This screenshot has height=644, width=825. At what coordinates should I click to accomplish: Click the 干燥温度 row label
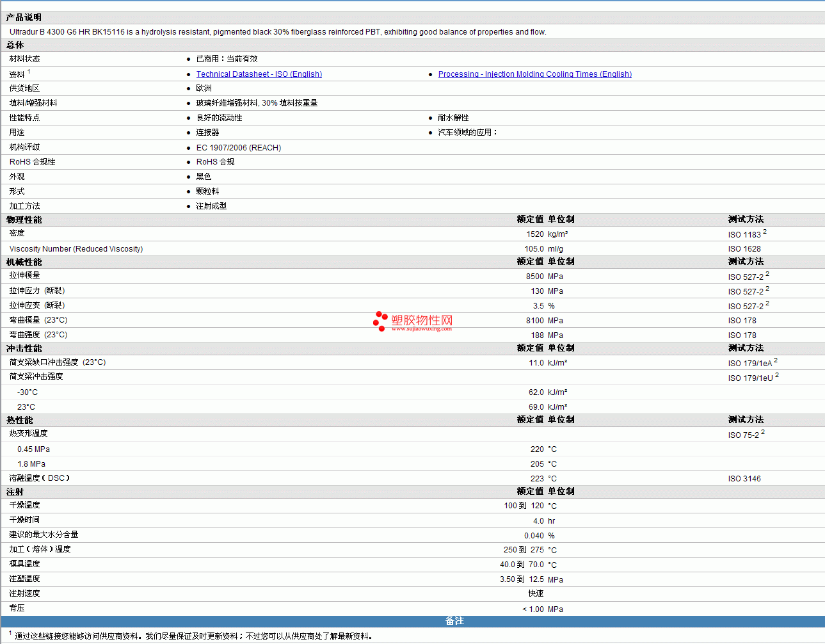[x=25, y=505]
